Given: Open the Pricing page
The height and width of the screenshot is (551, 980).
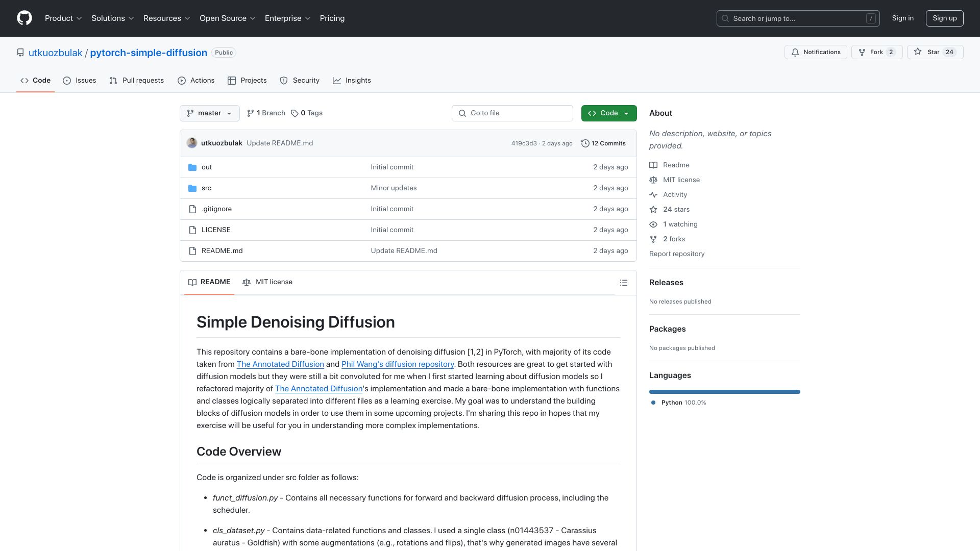Looking at the screenshot, I should coord(332,18).
